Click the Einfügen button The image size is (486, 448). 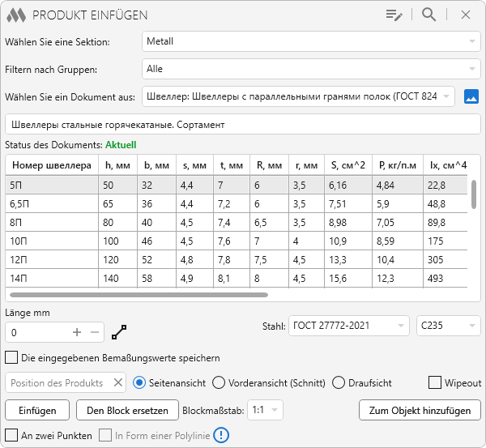pos(37,410)
